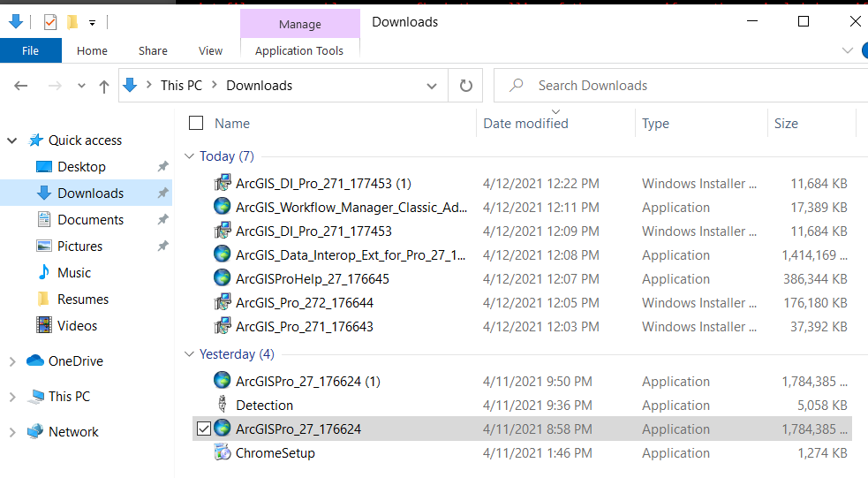
Task: Collapse the Today (7) group
Action: [x=189, y=156]
